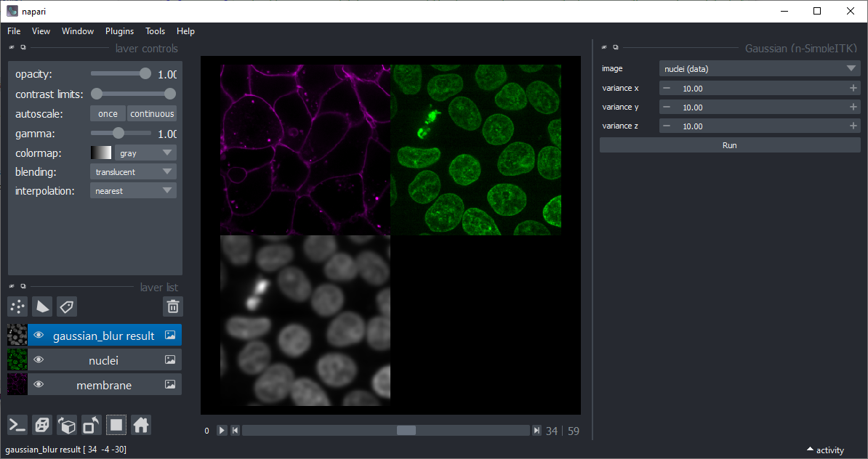Screen dimensions: 868x459
Task: Hide the membrane layer
Action: point(39,385)
